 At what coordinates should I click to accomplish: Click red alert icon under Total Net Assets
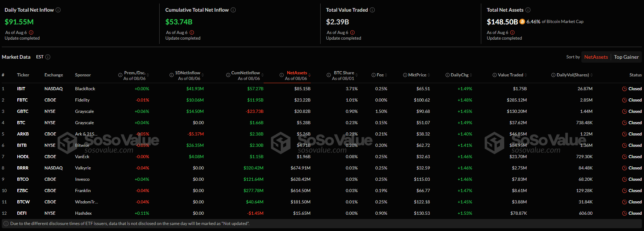pos(512,33)
